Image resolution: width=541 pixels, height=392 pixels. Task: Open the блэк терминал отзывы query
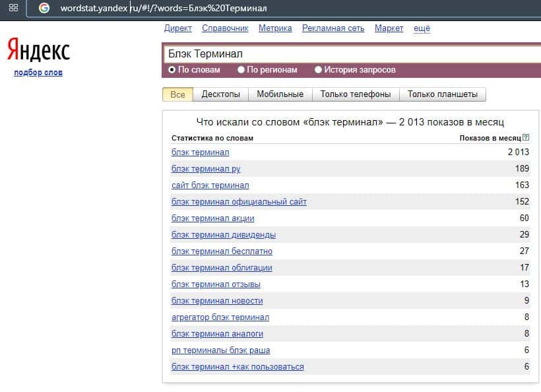(216, 284)
